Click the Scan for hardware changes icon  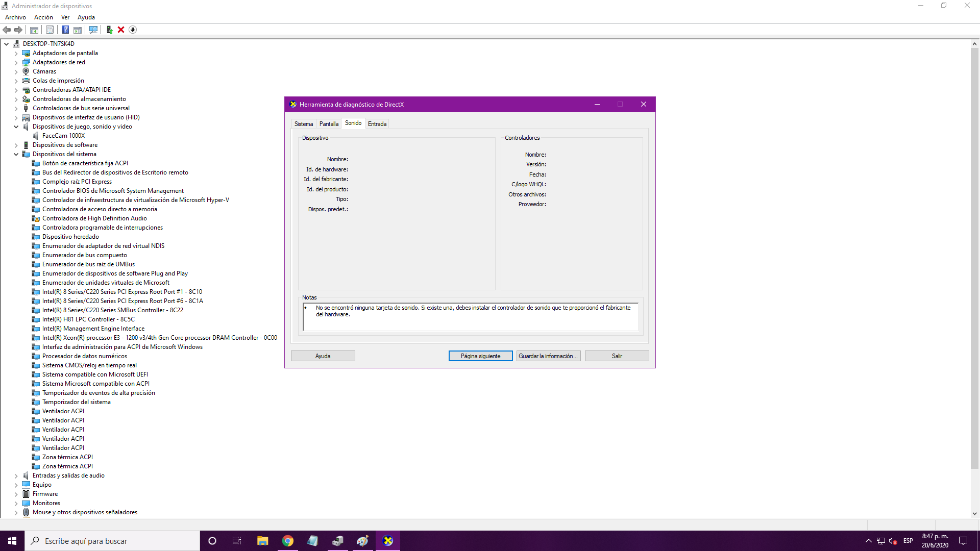[x=93, y=30]
